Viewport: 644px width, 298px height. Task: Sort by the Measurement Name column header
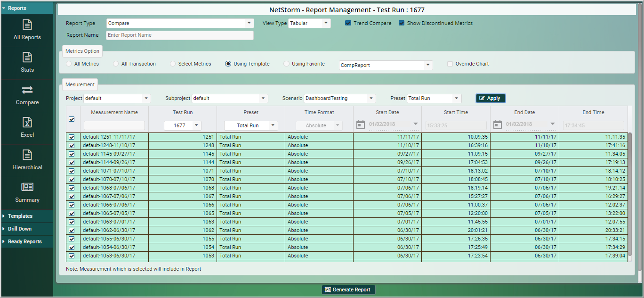(114, 112)
